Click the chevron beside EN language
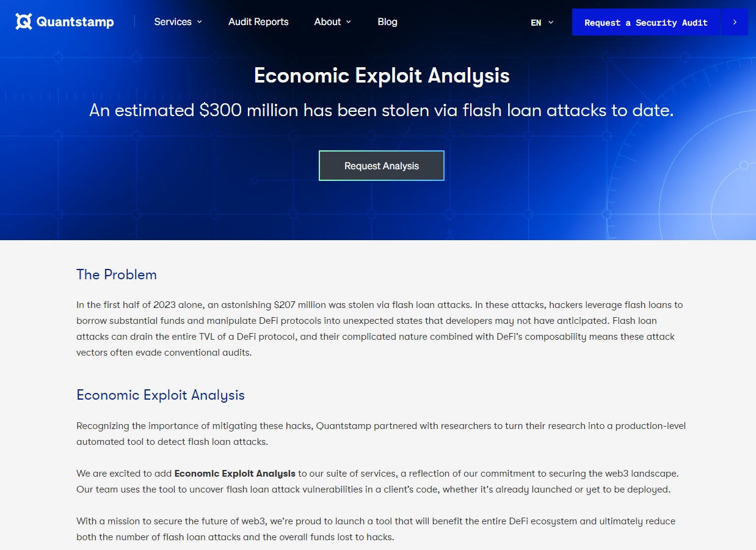The height and width of the screenshot is (550, 756). 551,22
